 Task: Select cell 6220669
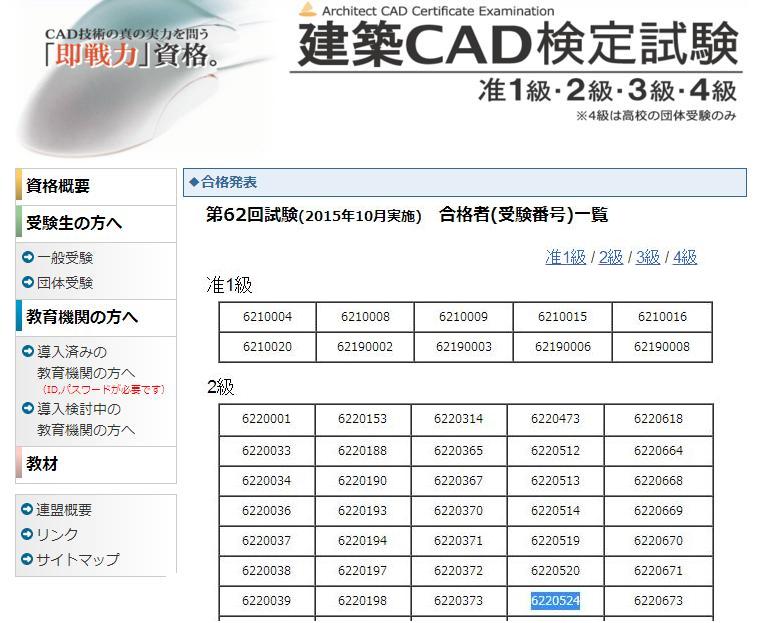click(658, 511)
